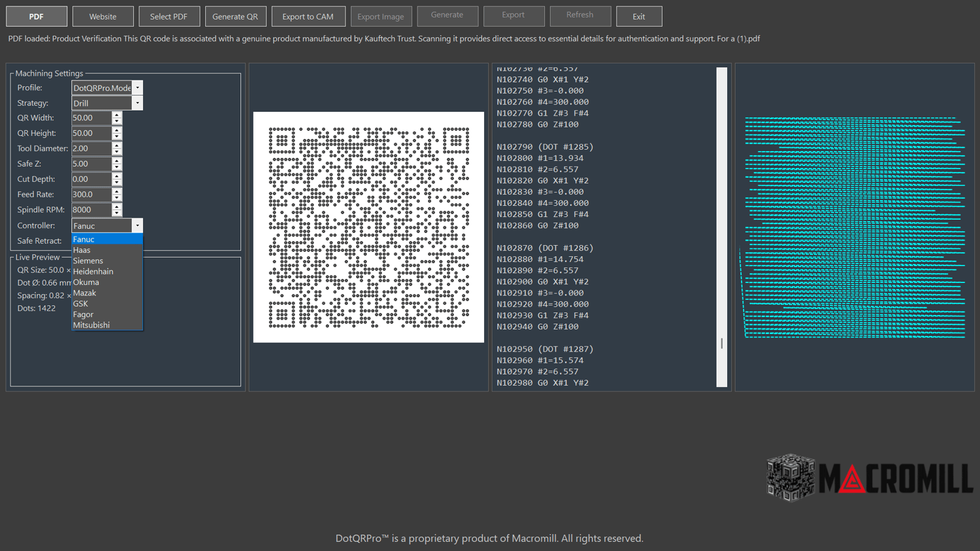Choose a file with Select PDF
The image size is (980, 551).
tap(169, 16)
